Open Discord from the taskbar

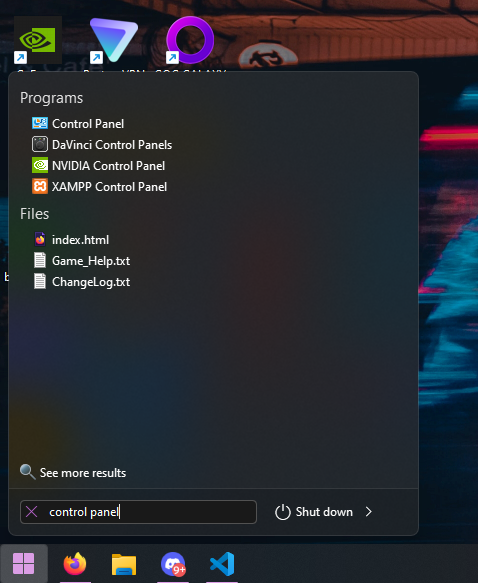click(x=173, y=564)
